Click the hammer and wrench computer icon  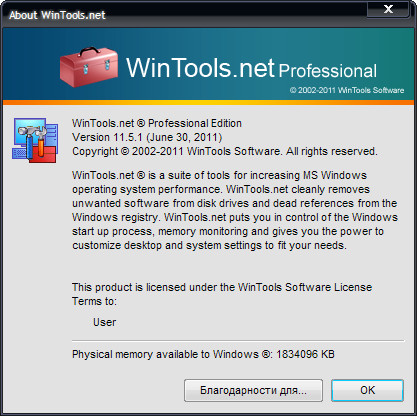coord(35,140)
